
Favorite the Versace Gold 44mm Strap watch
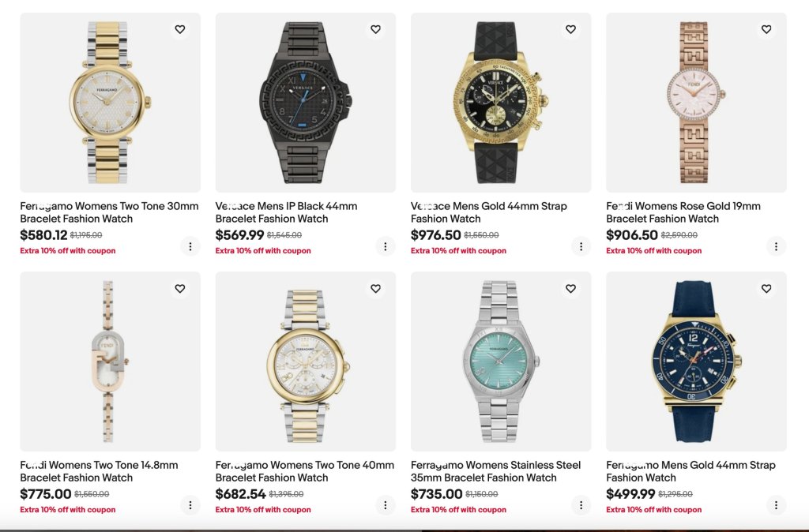point(570,30)
